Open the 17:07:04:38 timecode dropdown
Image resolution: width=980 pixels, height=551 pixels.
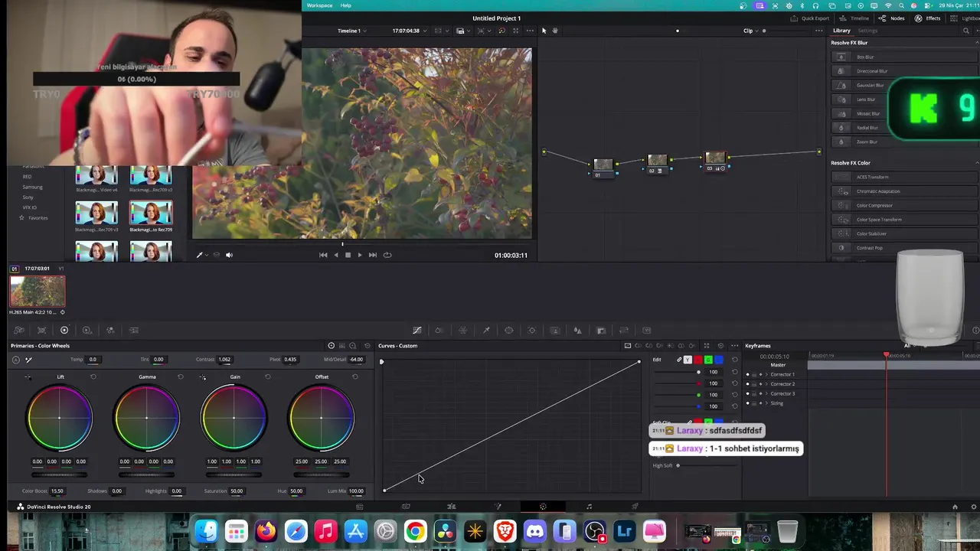408,31
